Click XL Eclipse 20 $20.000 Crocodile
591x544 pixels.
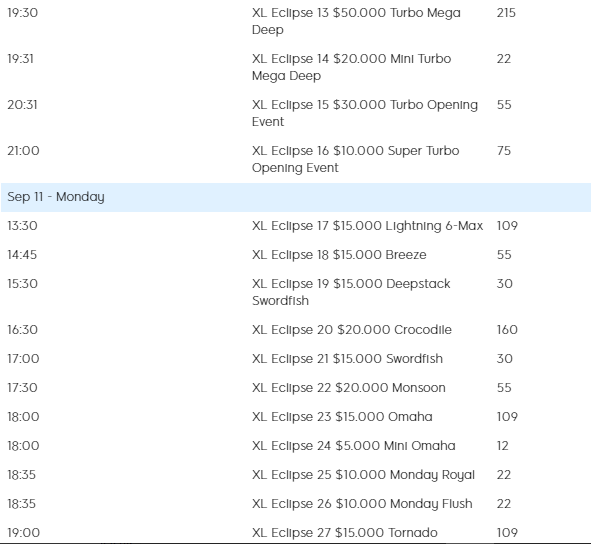tap(352, 330)
